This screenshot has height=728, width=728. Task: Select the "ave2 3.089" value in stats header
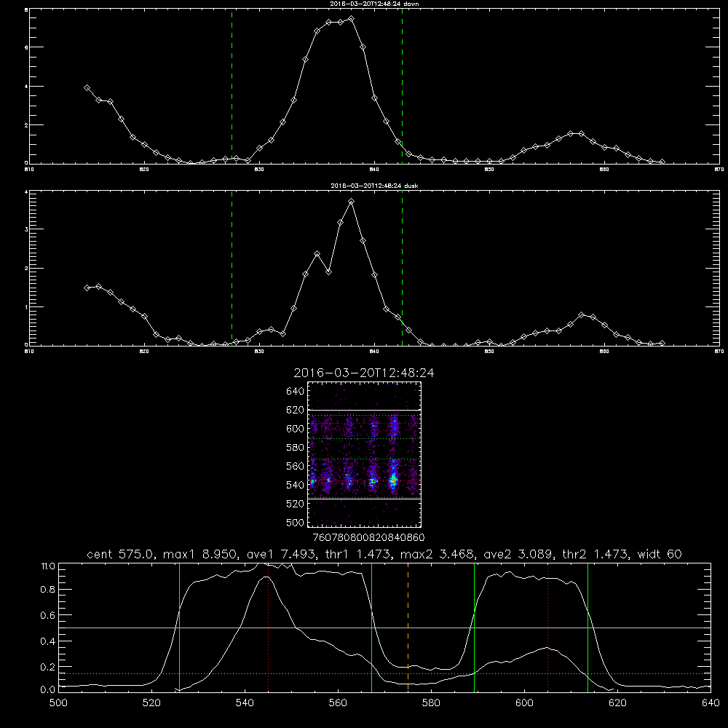[x=519, y=554]
